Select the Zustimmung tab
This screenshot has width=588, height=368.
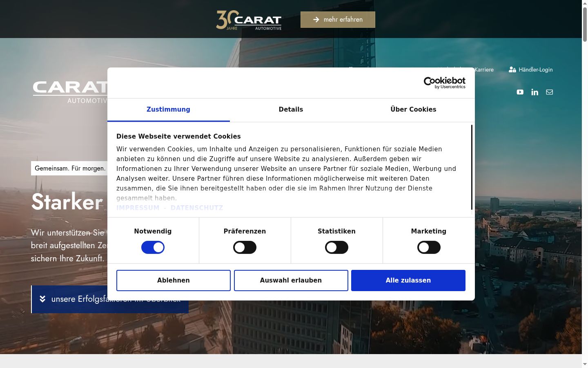click(168, 110)
